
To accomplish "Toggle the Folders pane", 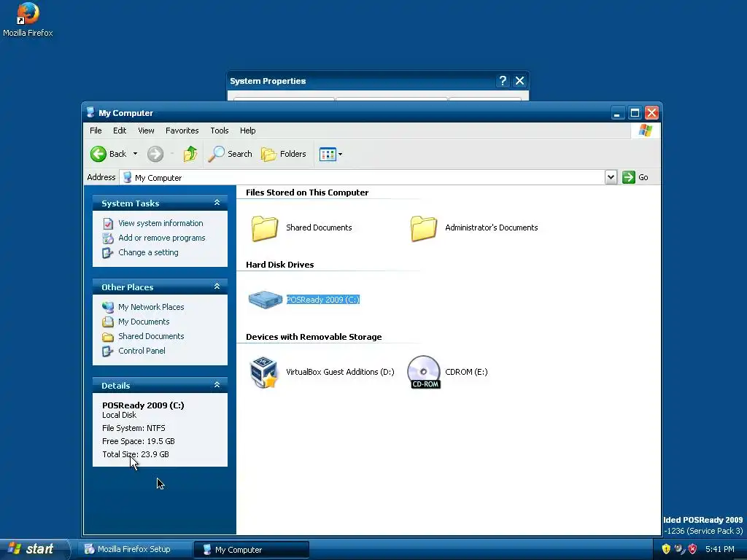I will point(284,154).
